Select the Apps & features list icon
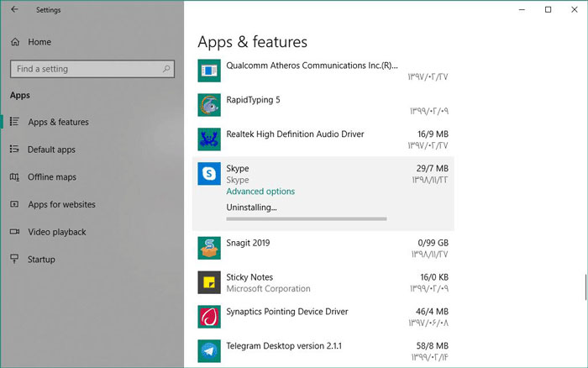Image resolution: width=588 pixels, height=368 pixels. point(14,122)
